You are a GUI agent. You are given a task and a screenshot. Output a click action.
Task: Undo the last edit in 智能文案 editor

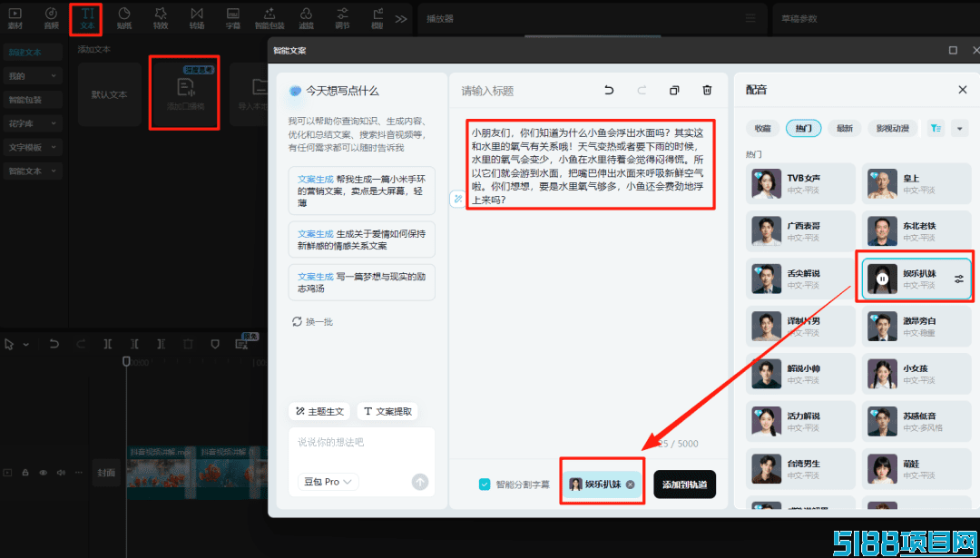[609, 91]
